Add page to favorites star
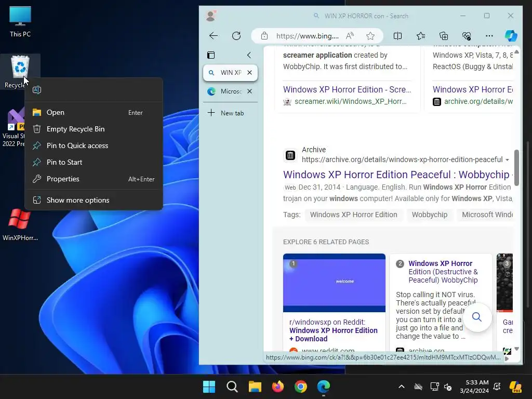This screenshot has height=399, width=532. 370,36
